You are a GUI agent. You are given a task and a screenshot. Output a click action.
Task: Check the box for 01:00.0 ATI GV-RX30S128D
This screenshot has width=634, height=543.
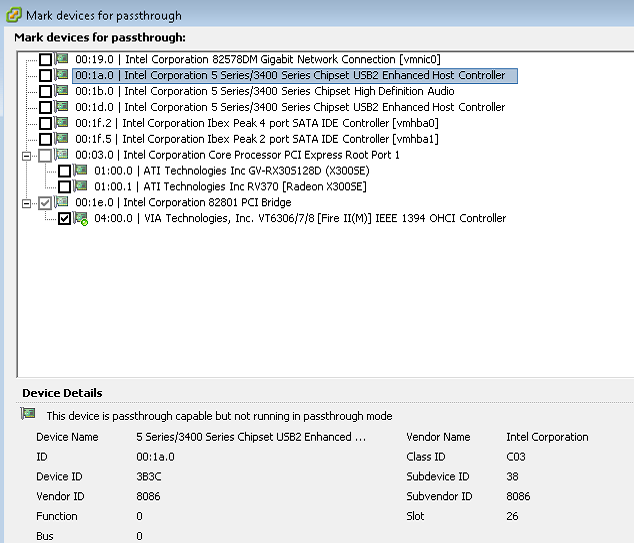pos(64,171)
